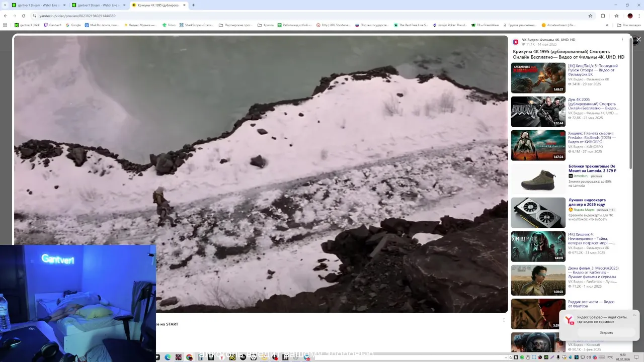The width and height of the screenshot is (644, 362).
Task: Open the Дюна 3 video thumbnail
Action: pyautogui.click(x=538, y=280)
